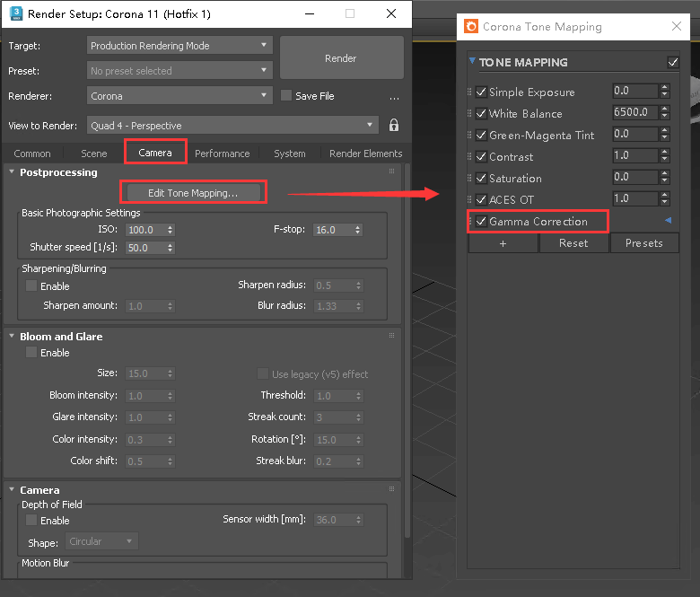The height and width of the screenshot is (597, 700).
Task: Enable the Sharpening/Blurring checkbox
Action: coord(32,286)
